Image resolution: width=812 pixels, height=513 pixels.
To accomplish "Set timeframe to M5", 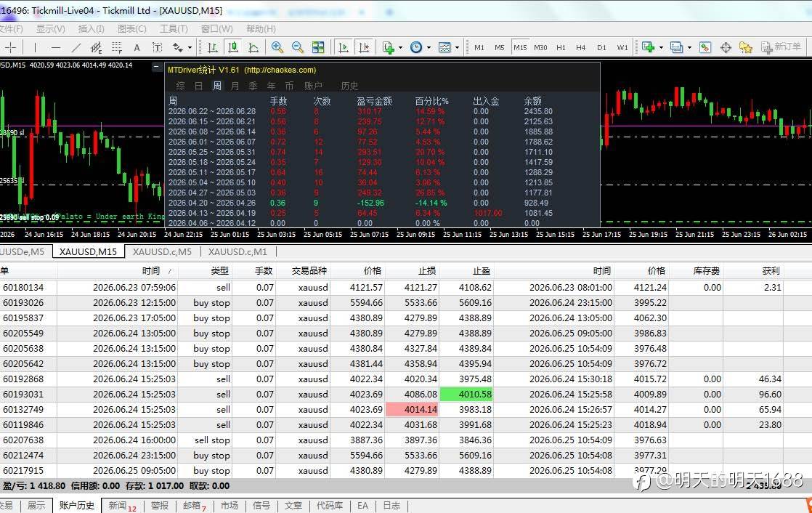I will pyautogui.click(x=499, y=48).
